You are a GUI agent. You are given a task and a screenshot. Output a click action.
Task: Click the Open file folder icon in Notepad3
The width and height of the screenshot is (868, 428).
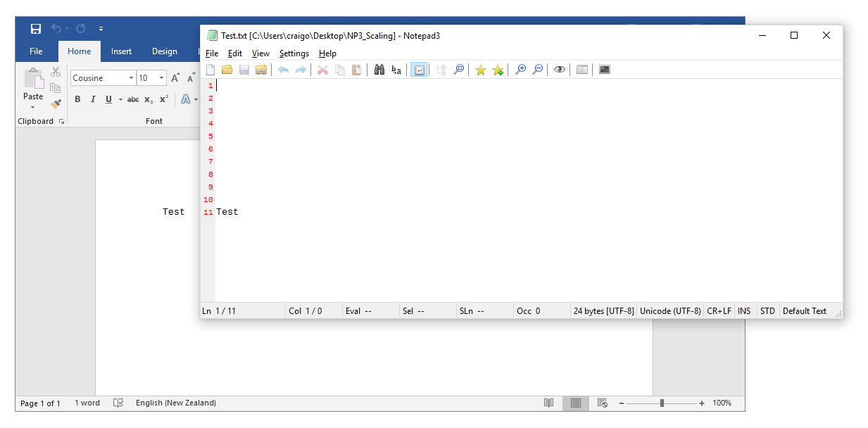227,70
